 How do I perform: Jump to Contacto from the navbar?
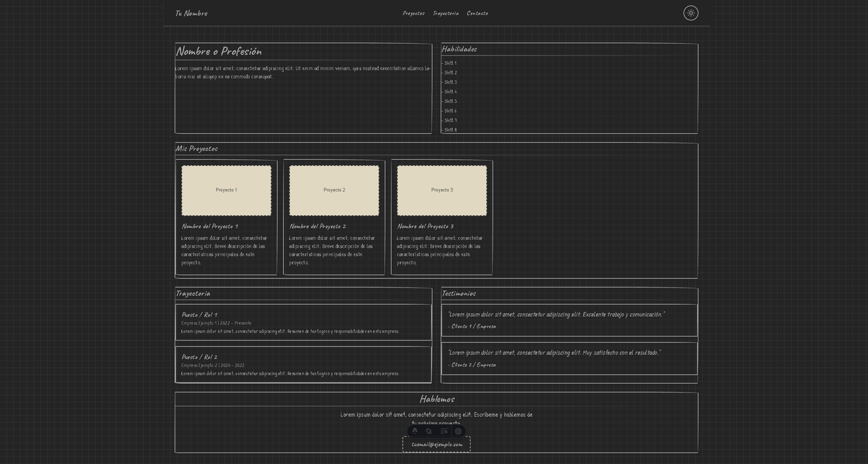pos(477,13)
